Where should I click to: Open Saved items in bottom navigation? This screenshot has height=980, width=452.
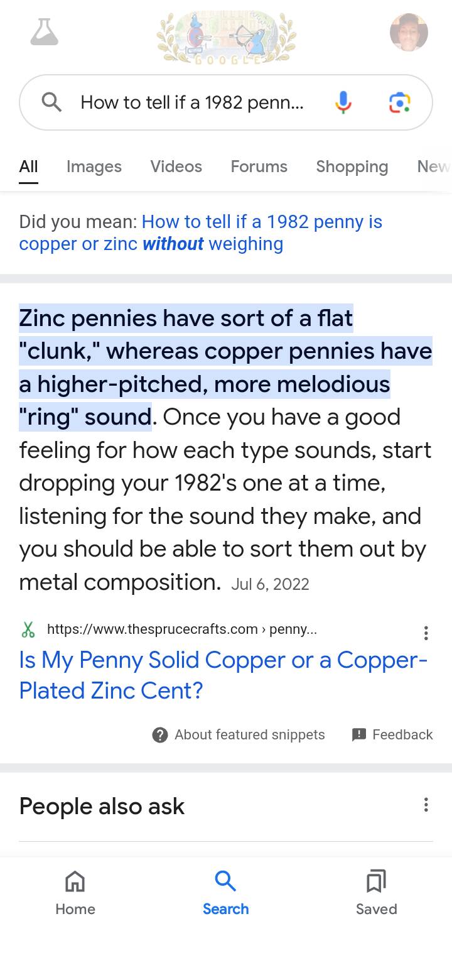pyautogui.click(x=376, y=893)
